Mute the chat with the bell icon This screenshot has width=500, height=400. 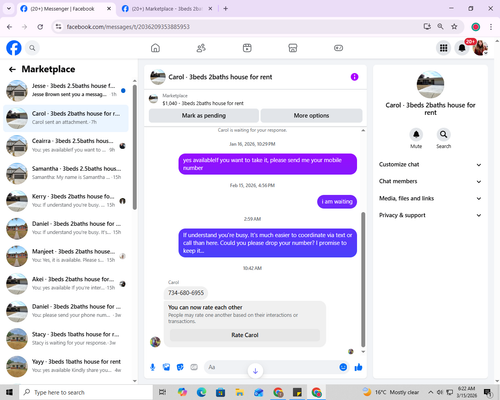416,134
